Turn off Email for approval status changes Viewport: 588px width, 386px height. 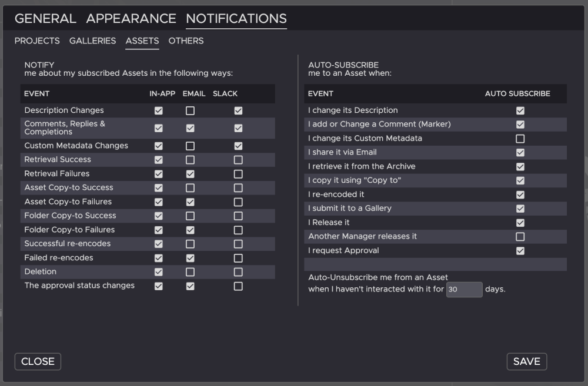(x=190, y=286)
